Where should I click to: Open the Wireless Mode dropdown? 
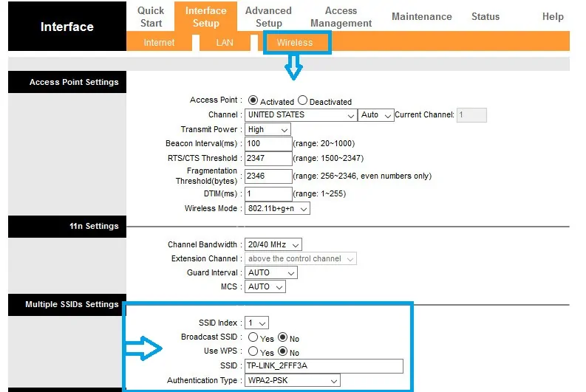[277, 208]
